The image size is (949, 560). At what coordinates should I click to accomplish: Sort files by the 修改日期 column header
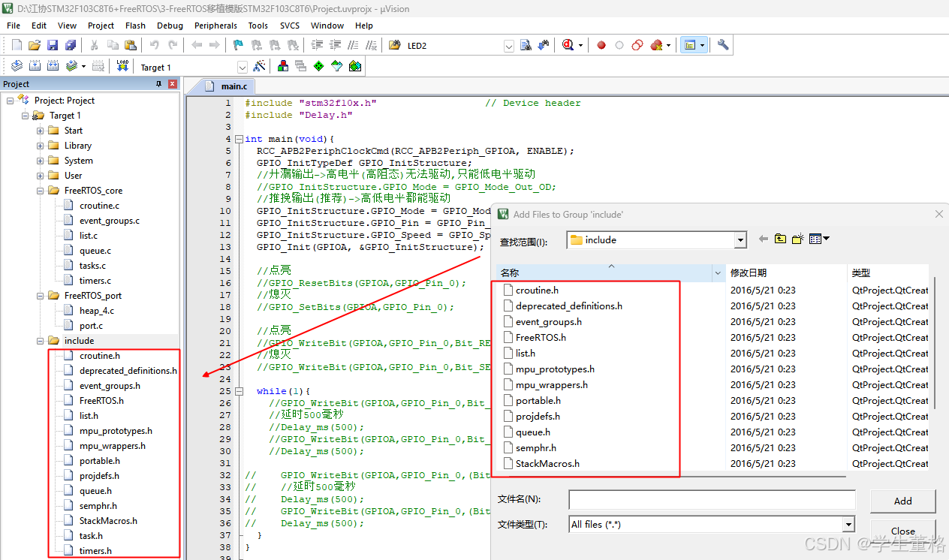coord(786,272)
